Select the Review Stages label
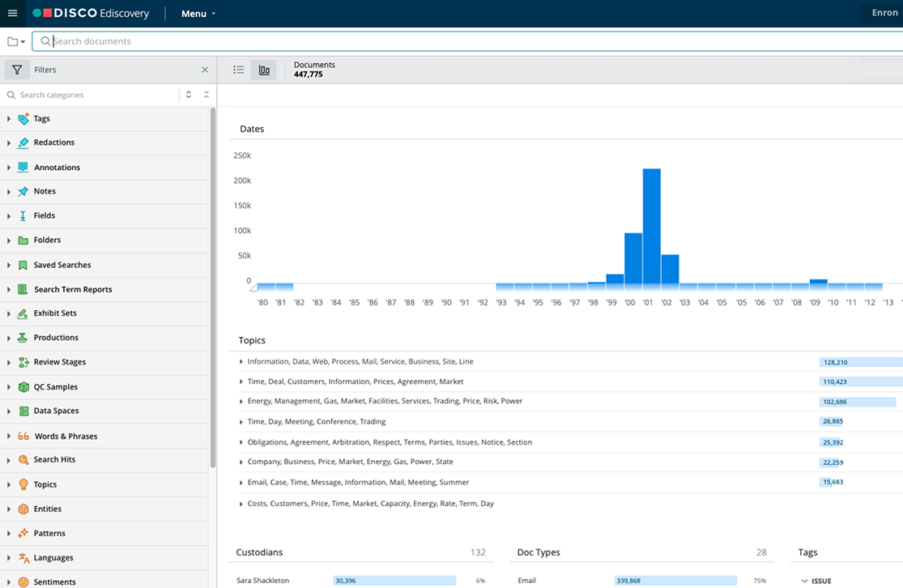The height and width of the screenshot is (588, 903). tap(60, 362)
